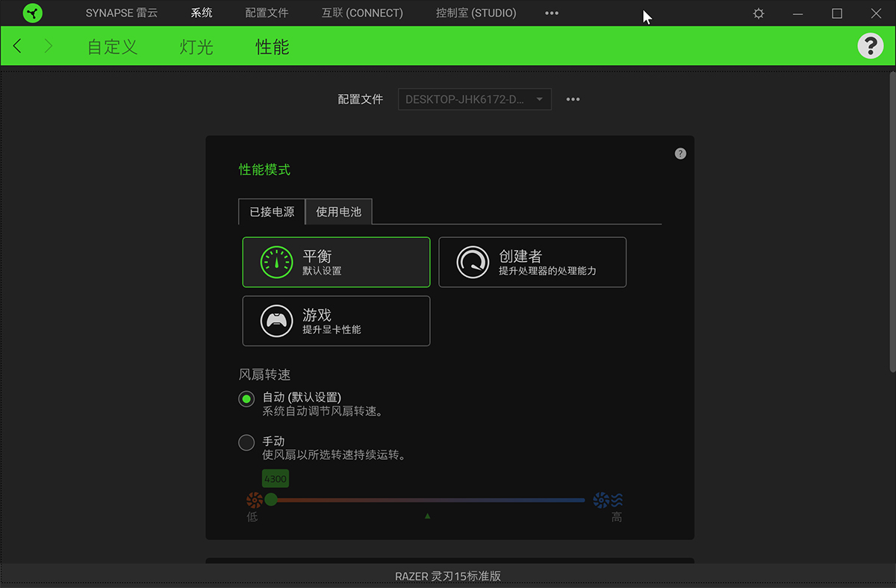Select Balanced (平衡) performance mode
Image resolution: width=896 pixels, height=588 pixels.
(x=336, y=262)
